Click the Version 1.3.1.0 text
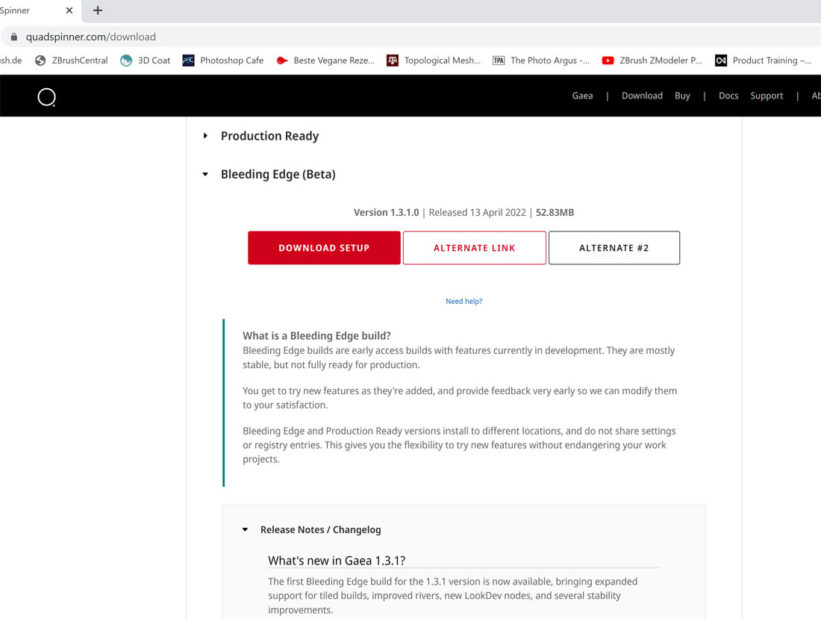The height and width of the screenshot is (619, 821). point(386,212)
